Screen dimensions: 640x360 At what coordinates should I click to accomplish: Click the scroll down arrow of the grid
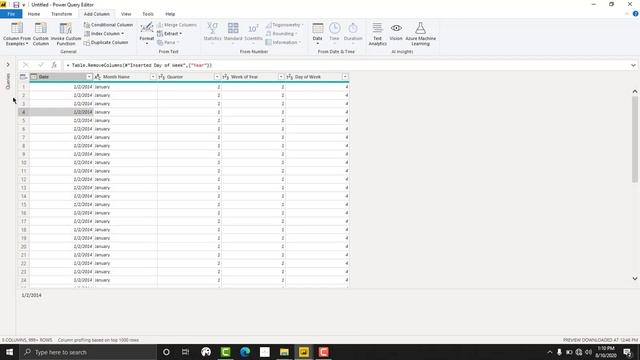click(635, 278)
